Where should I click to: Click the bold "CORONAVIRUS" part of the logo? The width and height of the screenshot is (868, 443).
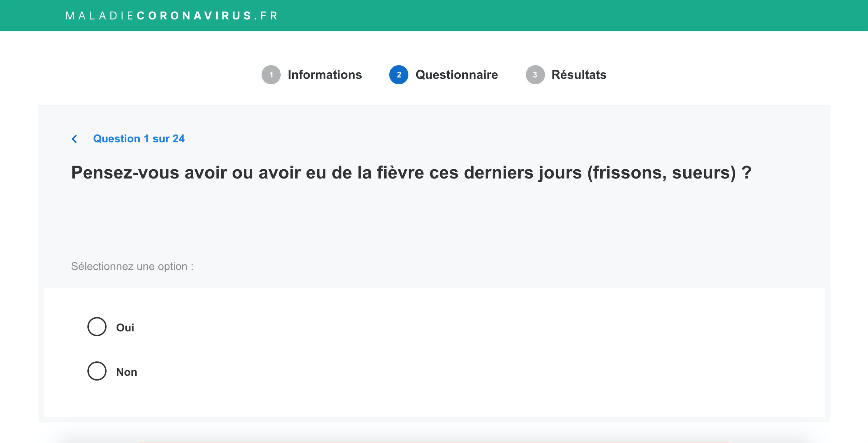click(194, 16)
